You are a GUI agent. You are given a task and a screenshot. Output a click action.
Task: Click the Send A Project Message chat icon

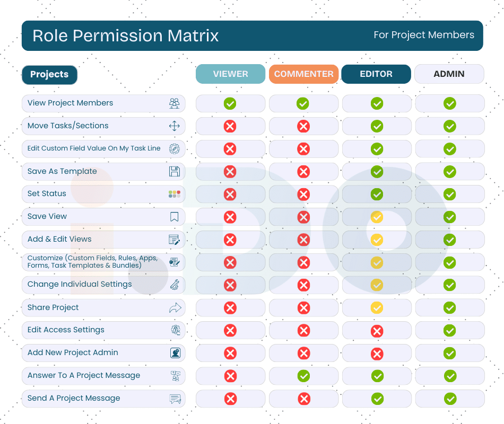click(175, 399)
